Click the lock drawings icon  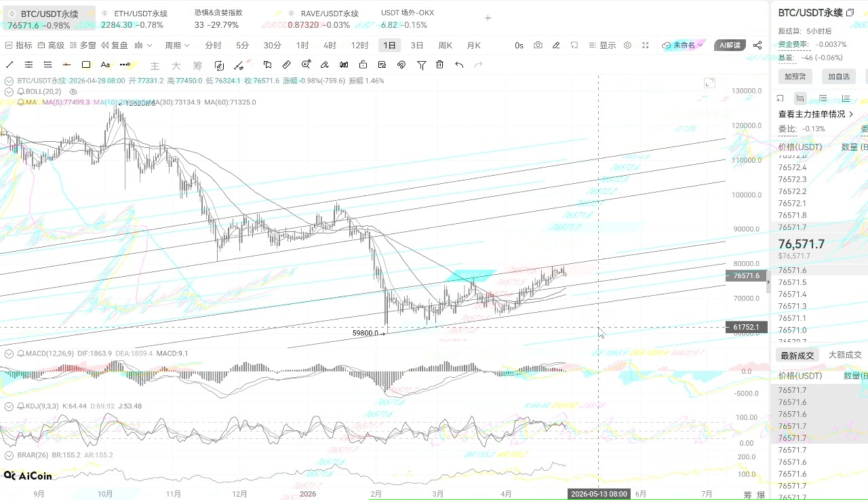tap(363, 65)
